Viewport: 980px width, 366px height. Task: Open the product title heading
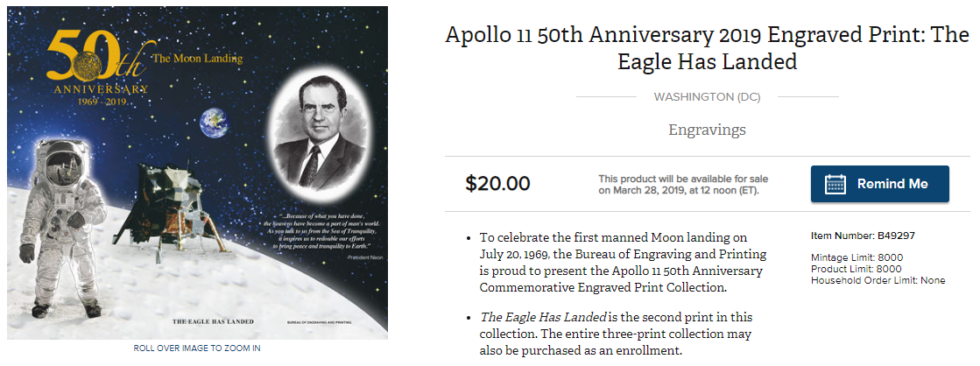pyautogui.click(x=707, y=48)
